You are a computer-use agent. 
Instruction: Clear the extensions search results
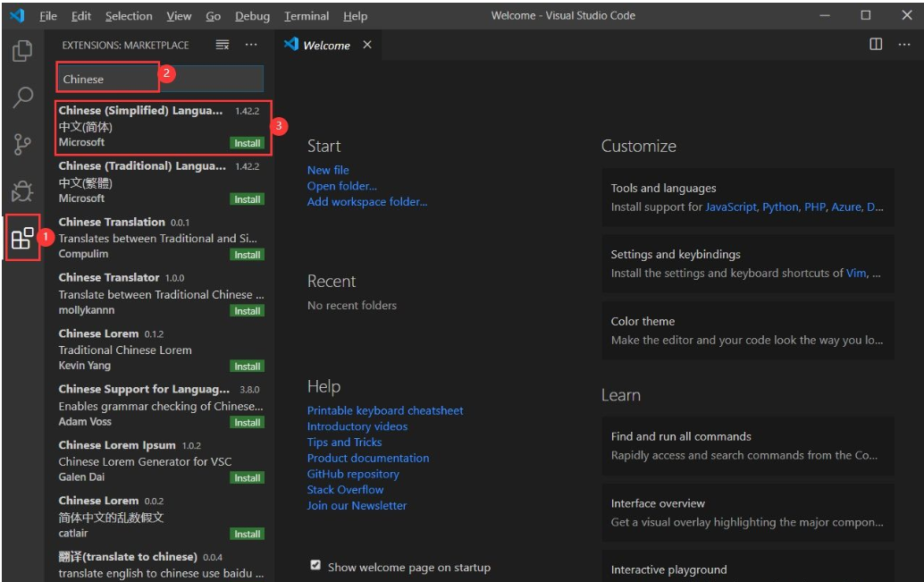(223, 45)
